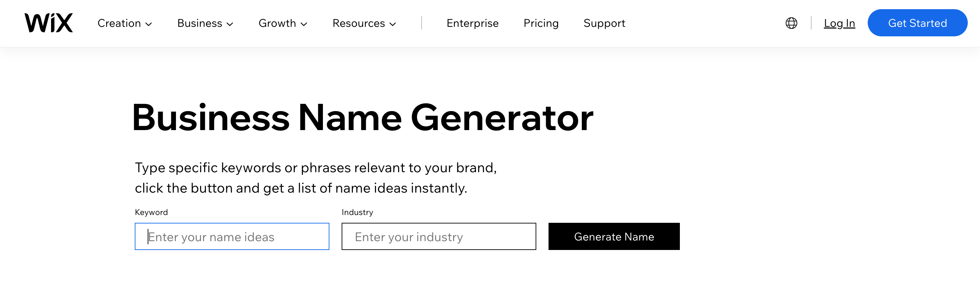Click the Log In link
The image size is (980, 305).
tap(839, 23)
